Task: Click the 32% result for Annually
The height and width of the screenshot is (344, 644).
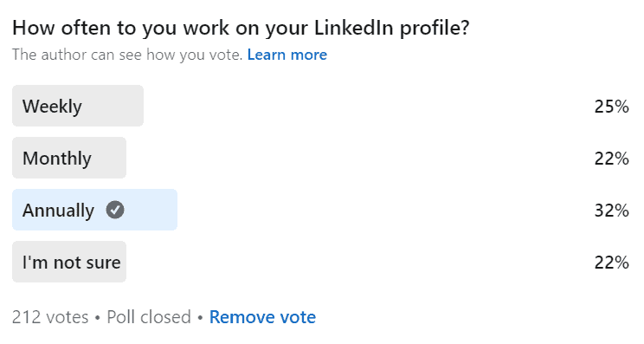Action: pyautogui.click(x=611, y=211)
